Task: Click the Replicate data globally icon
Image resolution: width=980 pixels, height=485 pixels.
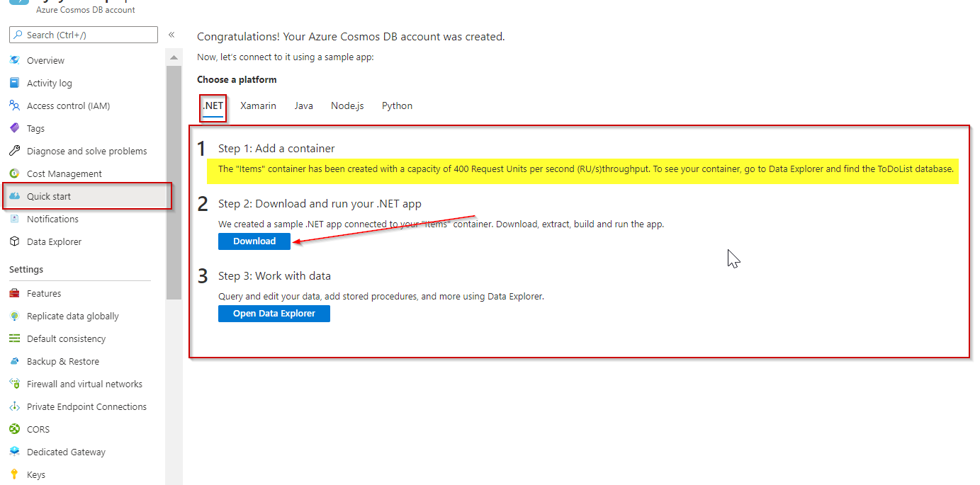Action: tap(14, 316)
